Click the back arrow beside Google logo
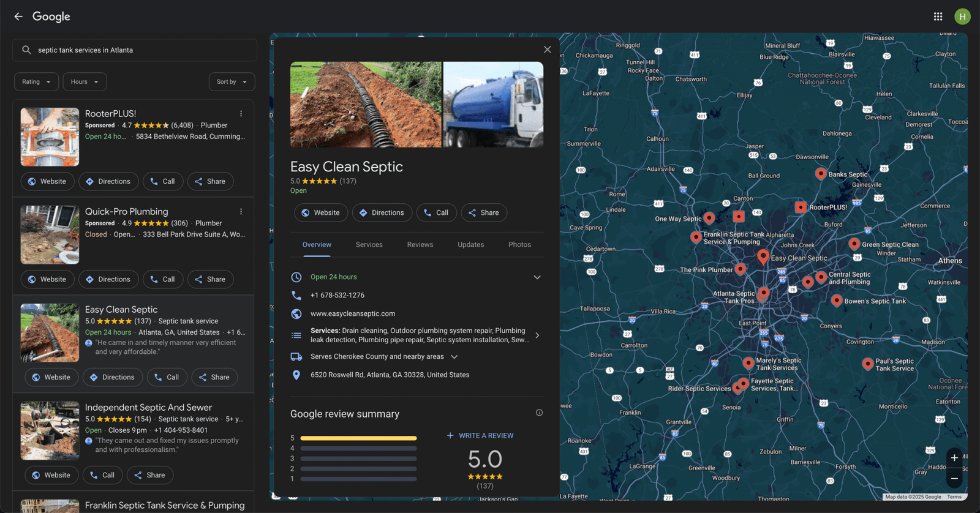Viewport: 980px width, 513px height. pos(18,17)
